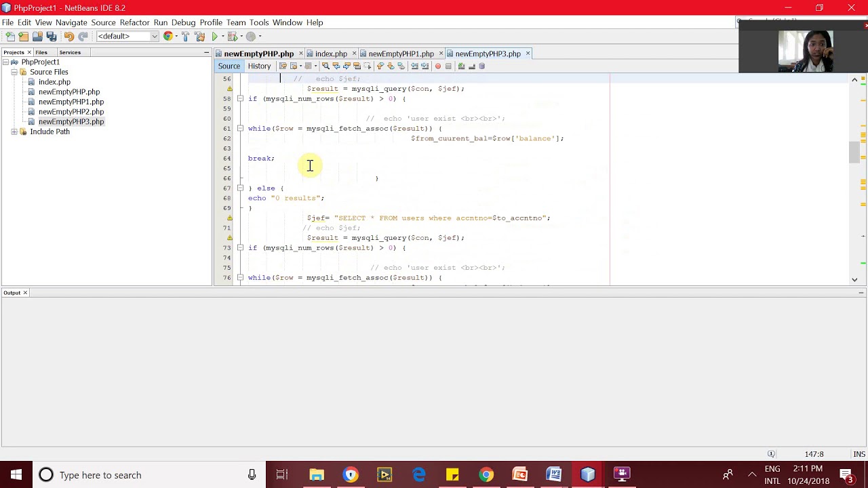Viewport: 868px width, 488px height.
Task: Open File Explorer from taskbar
Action: point(317,474)
